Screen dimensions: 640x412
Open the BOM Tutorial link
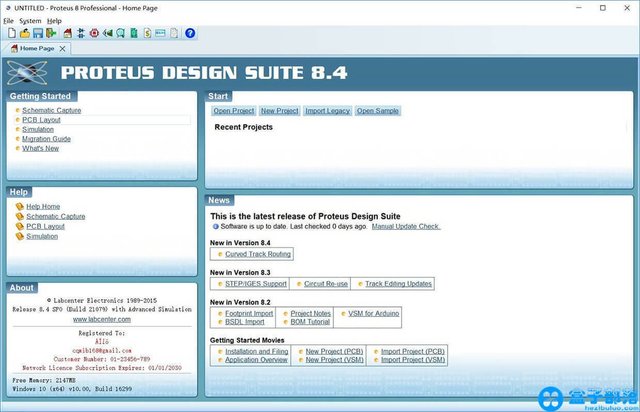pos(310,322)
